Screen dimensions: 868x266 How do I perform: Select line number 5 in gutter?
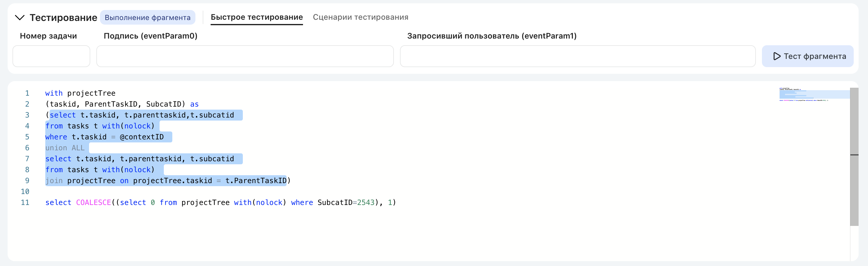point(27,137)
